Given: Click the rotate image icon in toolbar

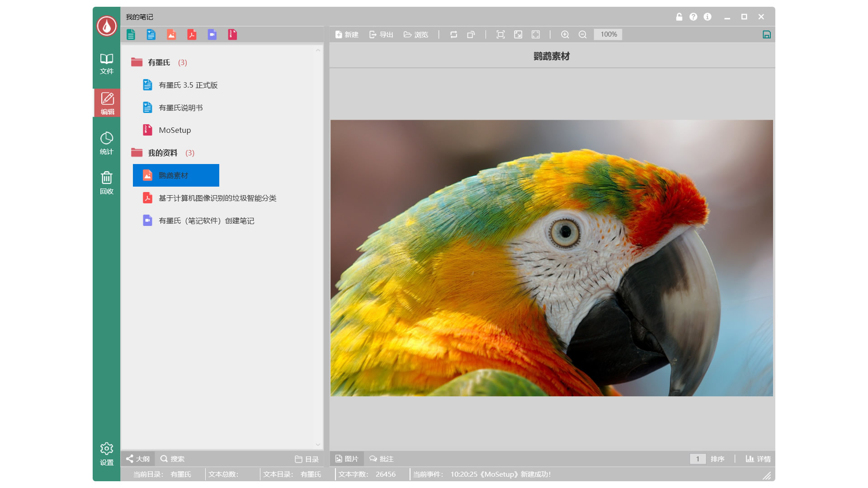Looking at the screenshot, I should [454, 34].
